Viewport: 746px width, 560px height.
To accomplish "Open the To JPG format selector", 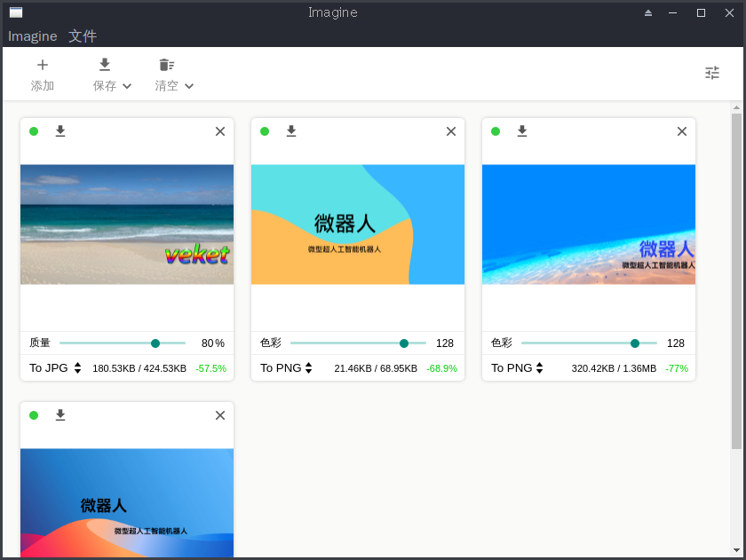I will click(x=55, y=368).
